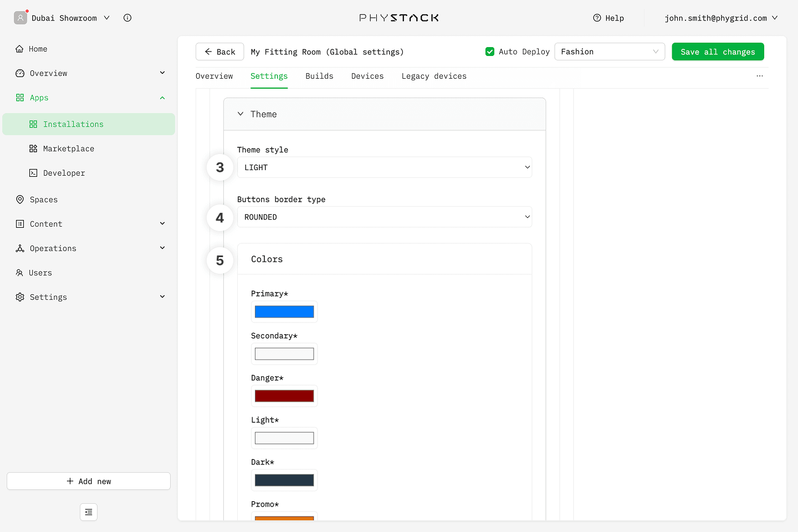Image resolution: width=798 pixels, height=532 pixels.
Task: Open the three-dots more options menu
Action: point(760,76)
